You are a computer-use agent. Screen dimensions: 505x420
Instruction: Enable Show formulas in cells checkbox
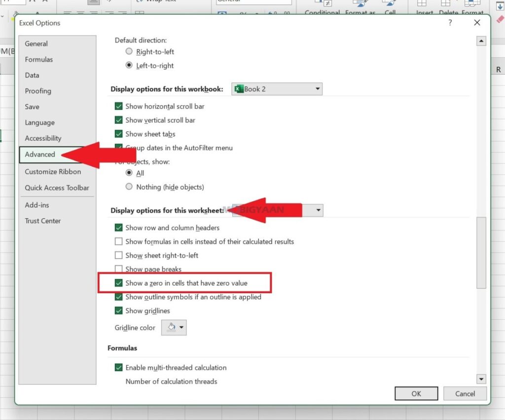click(x=119, y=242)
